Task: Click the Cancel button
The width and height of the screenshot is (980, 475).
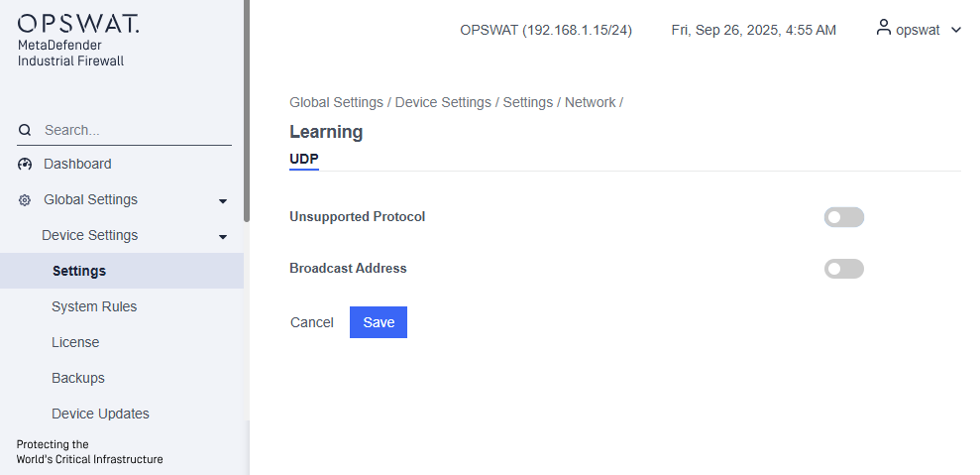Action: [311, 322]
